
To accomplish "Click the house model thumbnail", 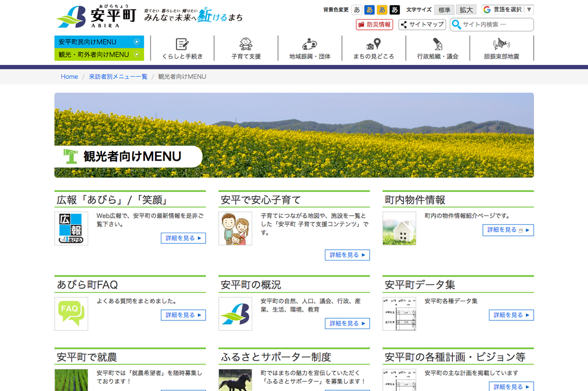I will (399, 229).
